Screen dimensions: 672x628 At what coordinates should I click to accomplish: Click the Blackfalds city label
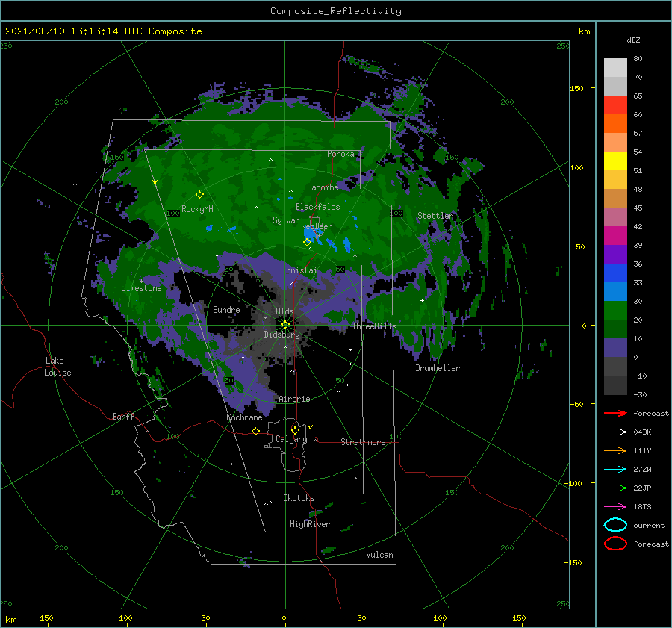point(317,207)
